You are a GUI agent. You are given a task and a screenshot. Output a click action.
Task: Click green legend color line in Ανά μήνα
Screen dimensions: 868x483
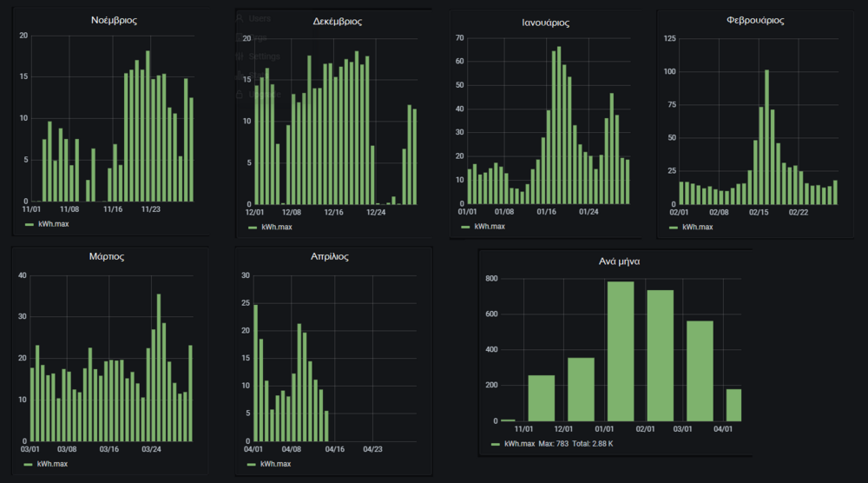point(496,444)
